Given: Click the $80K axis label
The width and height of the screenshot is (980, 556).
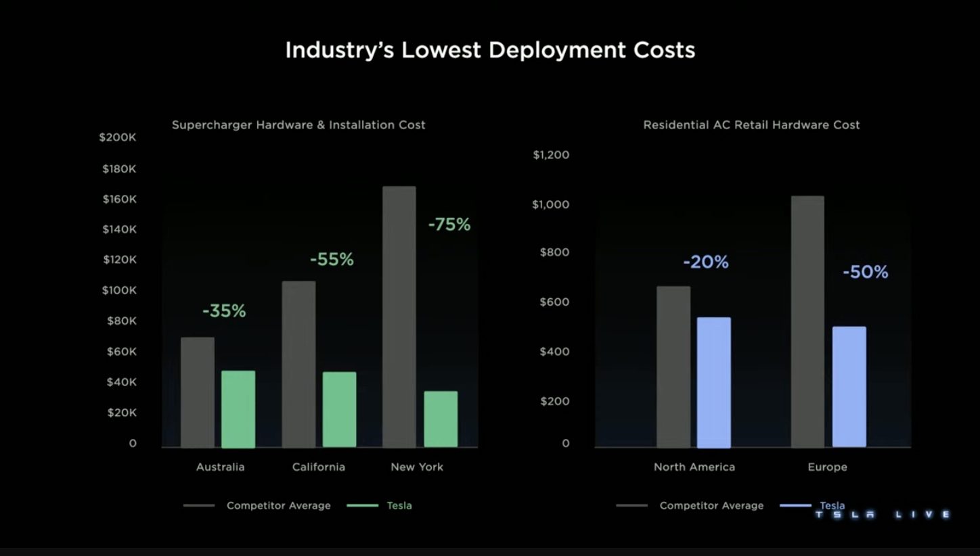Looking at the screenshot, I should click(x=122, y=321).
